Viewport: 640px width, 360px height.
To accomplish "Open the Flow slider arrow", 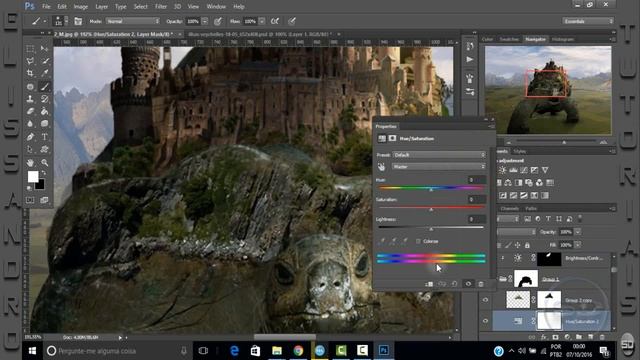I will 262,21.
